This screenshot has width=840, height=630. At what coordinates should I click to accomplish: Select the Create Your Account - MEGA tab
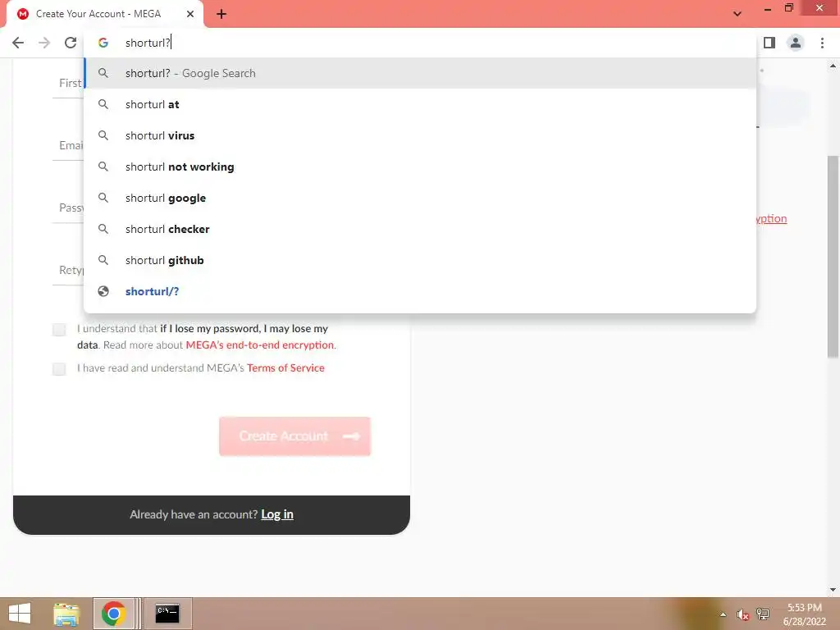[x=105, y=14]
